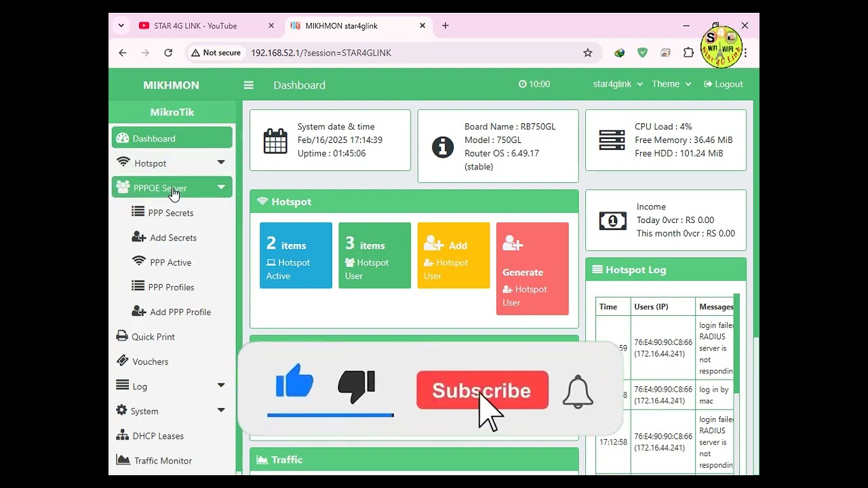Click the MikroTik sidebar heading
The width and height of the screenshot is (868, 488).
click(172, 112)
